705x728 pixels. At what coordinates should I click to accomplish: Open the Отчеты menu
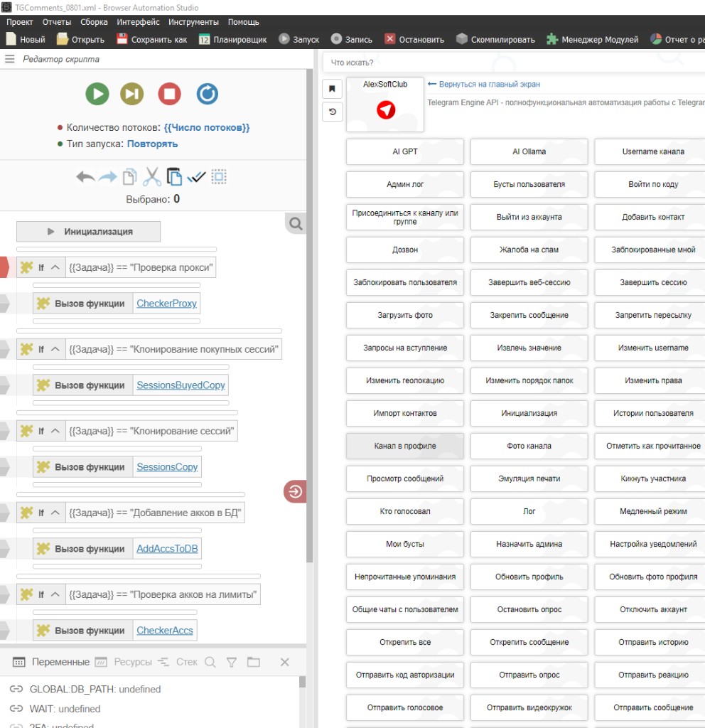tap(57, 22)
